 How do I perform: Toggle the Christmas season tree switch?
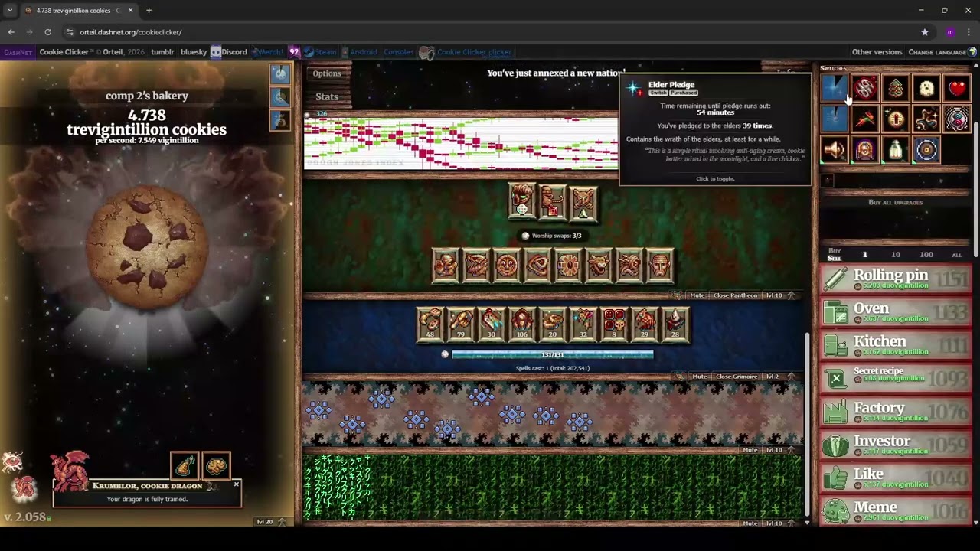pyautogui.click(x=896, y=89)
